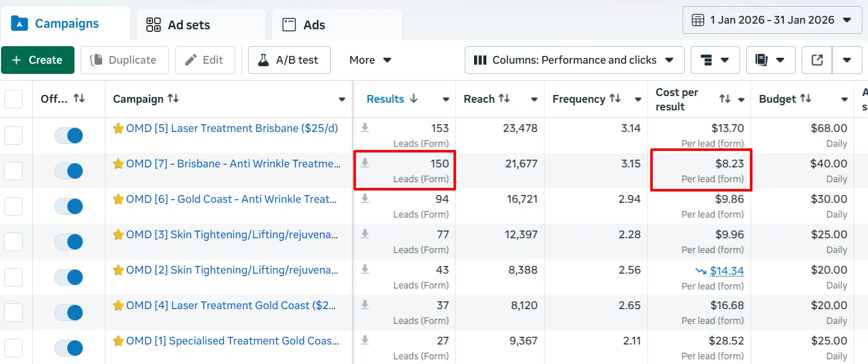Screen dimensions: 868x364
Task: Check the box for OMD [6] Gold Coast campaign
Action: [13, 206]
